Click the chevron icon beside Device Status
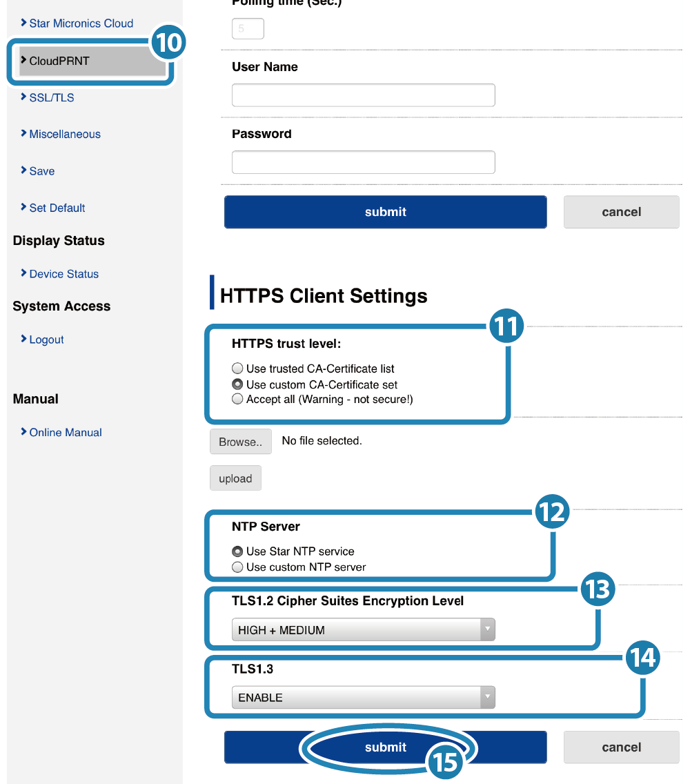The width and height of the screenshot is (690, 784). coord(23,273)
